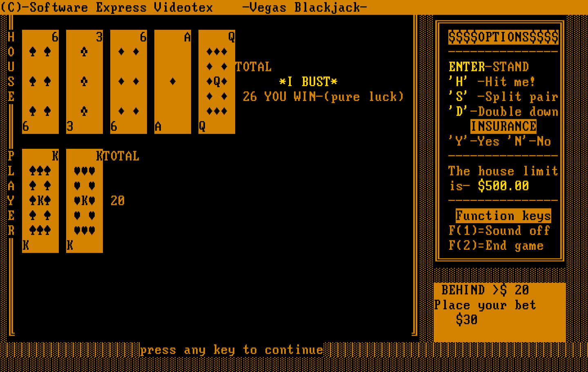Click '(C)-Software Express Videotex' title text
The width and height of the screenshot is (588, 372).
[x=107, y=7]
